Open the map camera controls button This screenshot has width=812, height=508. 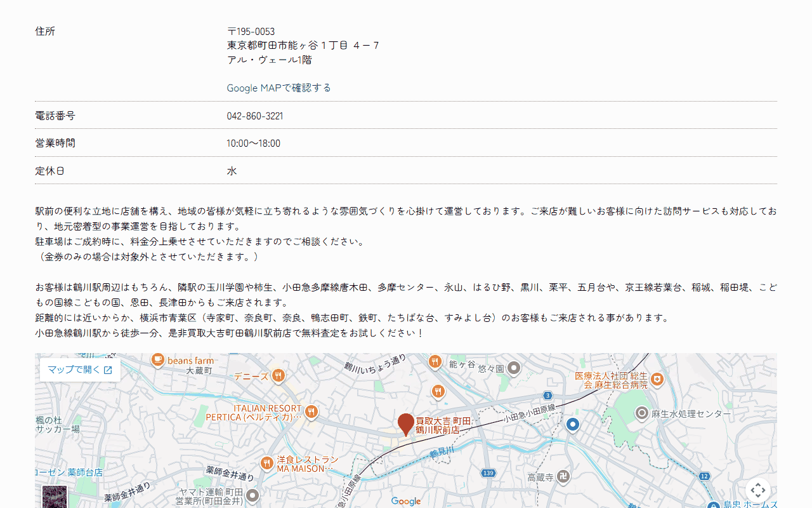[758, 491]
